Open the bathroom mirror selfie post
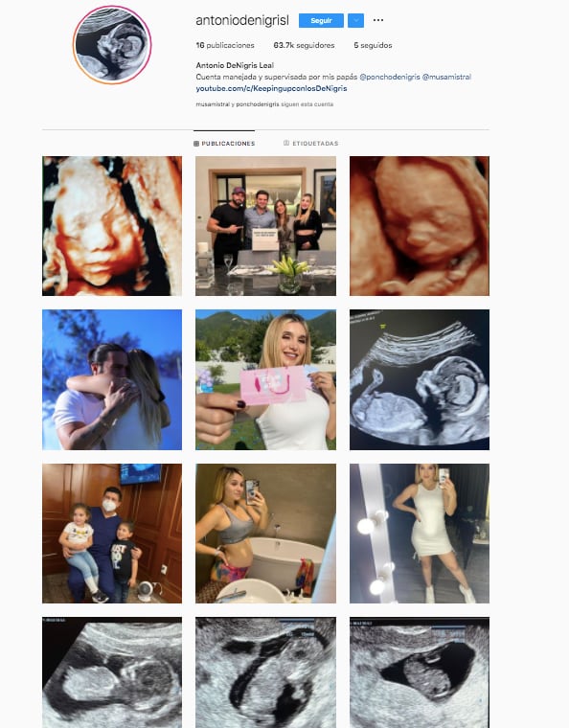 coord(265,534)
